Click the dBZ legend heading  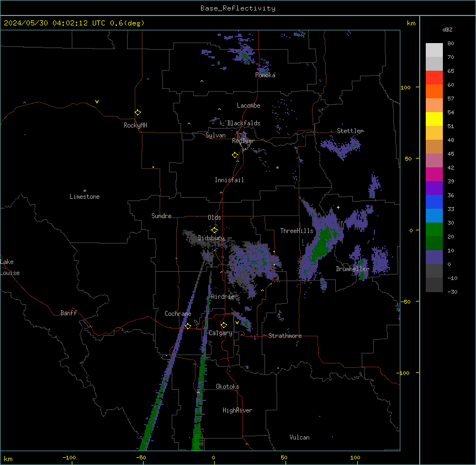[x=447, y=29]
